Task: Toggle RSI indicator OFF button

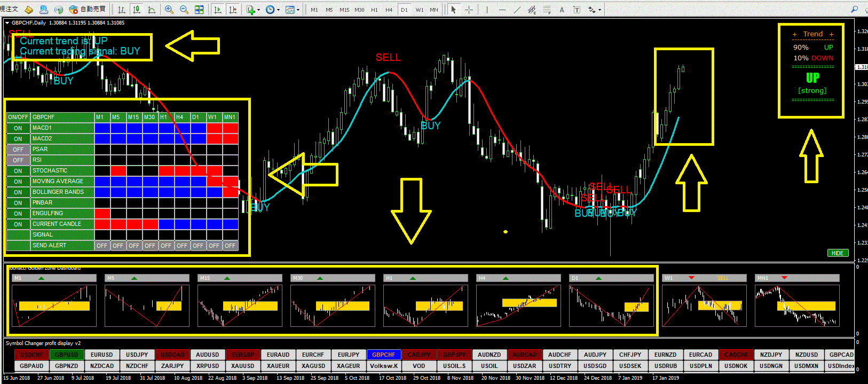Action: (18, 160)
